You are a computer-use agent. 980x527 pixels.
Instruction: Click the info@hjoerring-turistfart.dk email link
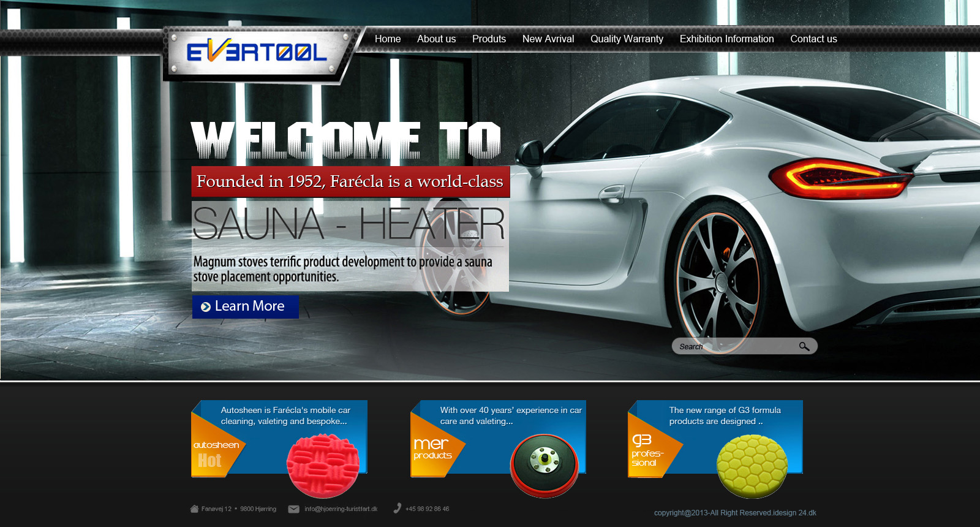(x=341, y=509)
